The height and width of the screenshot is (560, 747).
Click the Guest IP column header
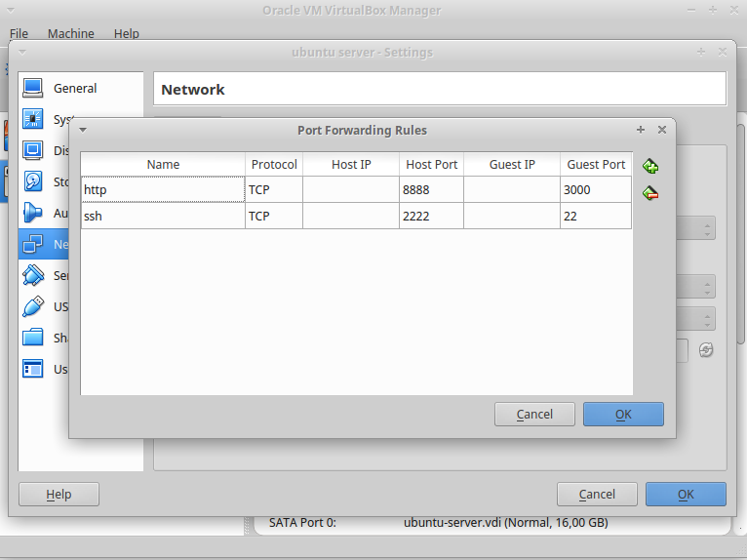512,165
